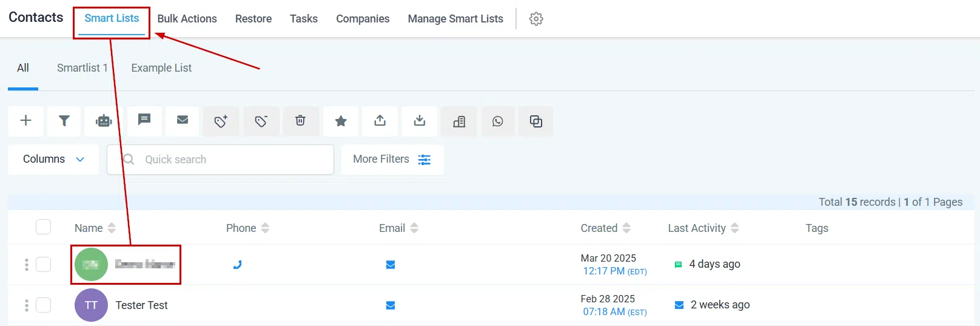Click the phone icon in first contact row
Screen dimensions: 980x326
237,265
